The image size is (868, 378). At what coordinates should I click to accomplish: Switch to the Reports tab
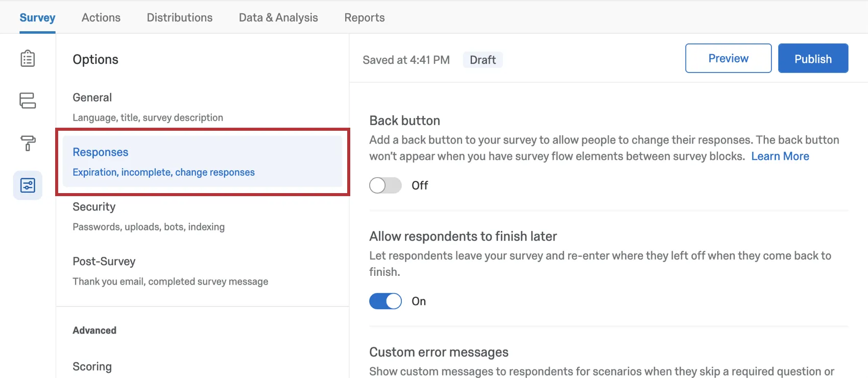point(365,17)
